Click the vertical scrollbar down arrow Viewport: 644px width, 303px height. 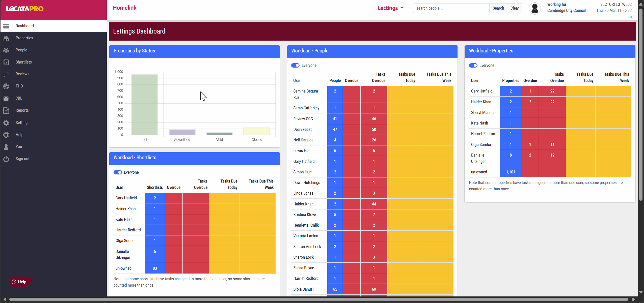641,292
